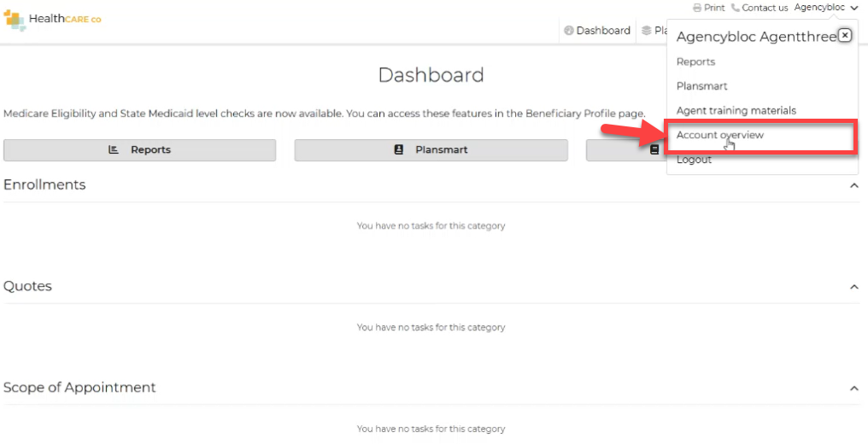Click the large Reports button
Image resolution: width=868 pixels, height=444 pixels.
[x=139, y=149]
